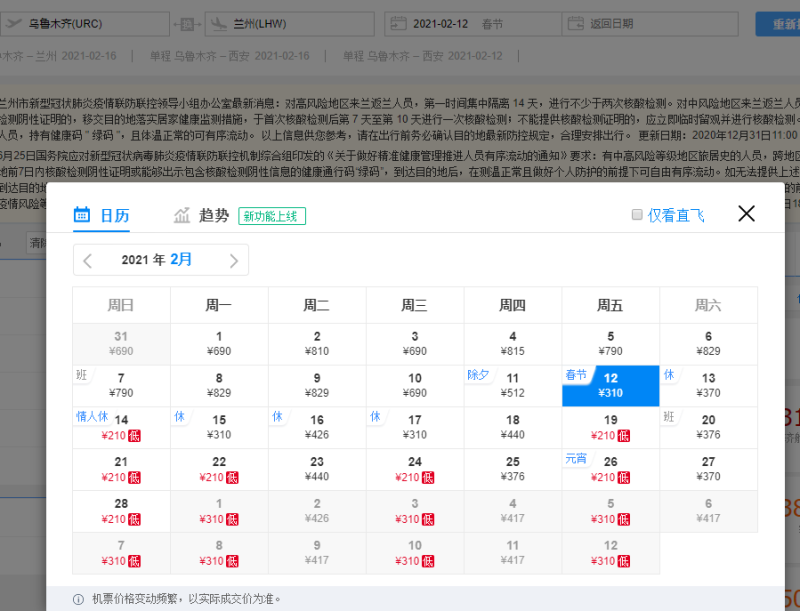Go to next month in calendar
The image size is (800, 611).
pyautogui.click(x=234, y=261)
